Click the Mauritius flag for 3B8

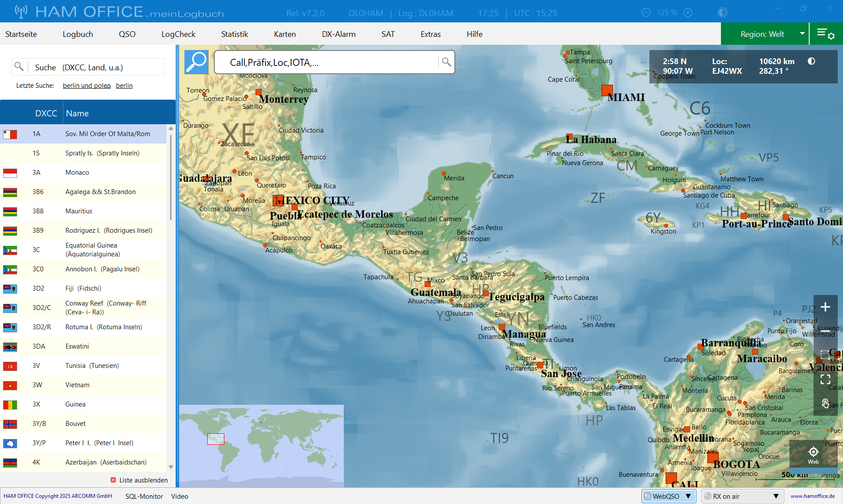[x=10, y=212]
